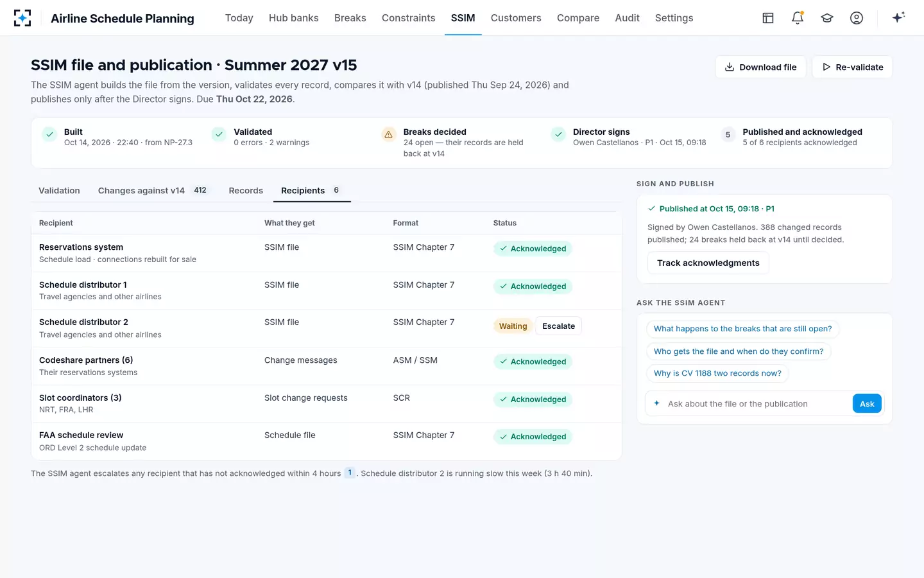Switch to the Validation tab
Screen dimensions: 924x578
tap(59, 191)
